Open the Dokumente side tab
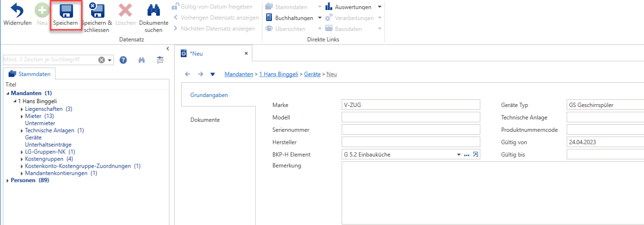 [x=205, y=120]
